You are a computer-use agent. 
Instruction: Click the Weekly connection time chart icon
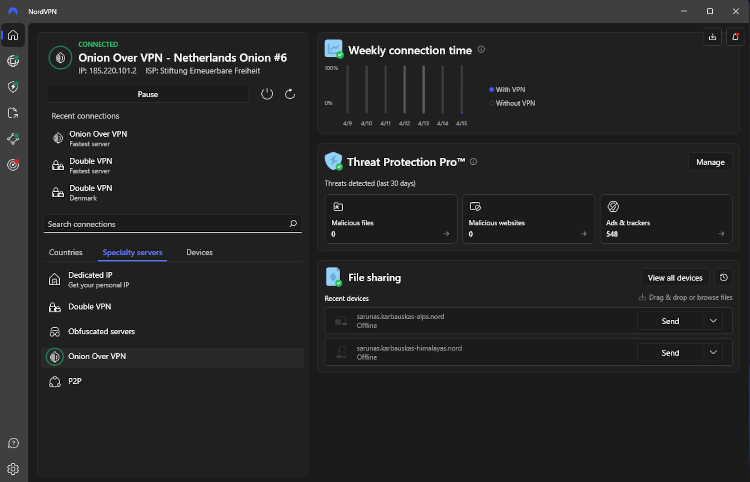click(x=333, y=49)
